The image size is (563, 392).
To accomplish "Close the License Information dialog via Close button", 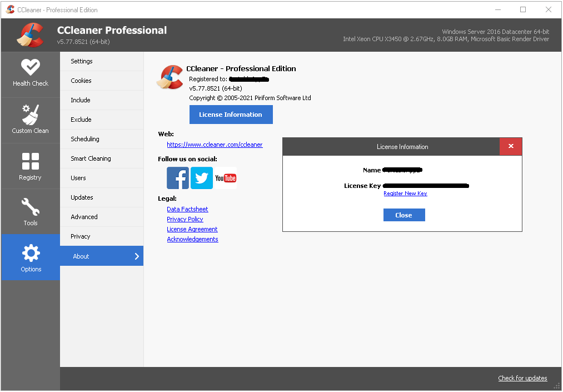I will 404,215.
